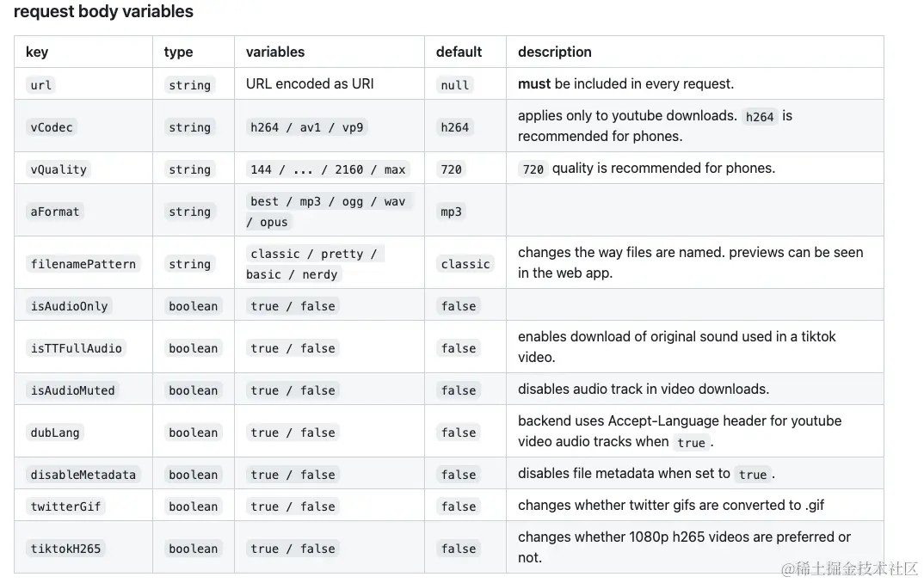Click the "h264 / av1 / vp9" variables value

[x=307, y=127]
